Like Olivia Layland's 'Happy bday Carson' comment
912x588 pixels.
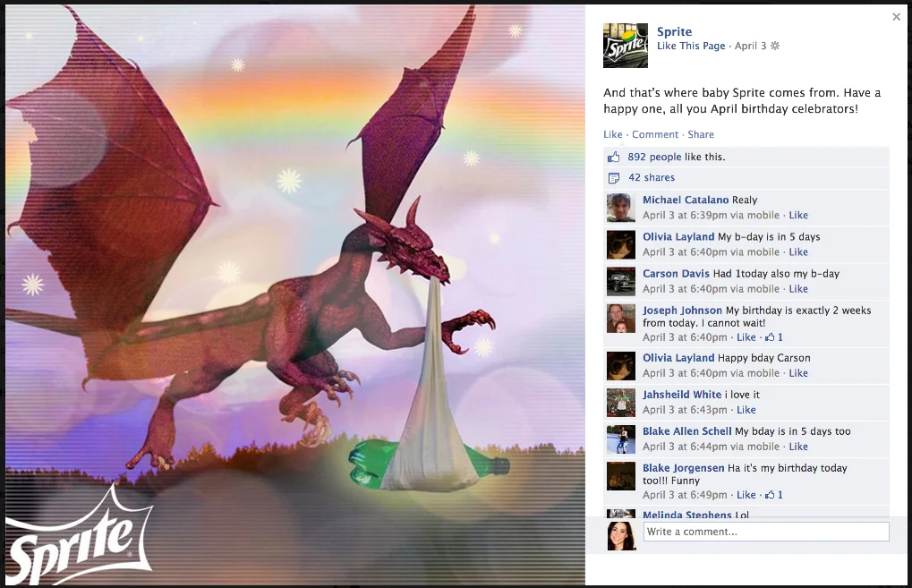pyautogui.click(x=798, y=372)
